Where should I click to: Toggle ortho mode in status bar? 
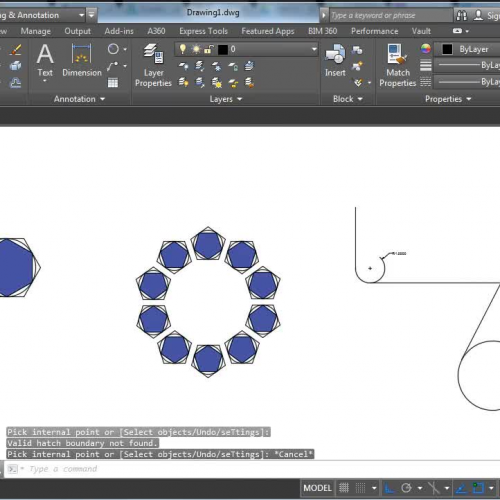click(389, 488)
